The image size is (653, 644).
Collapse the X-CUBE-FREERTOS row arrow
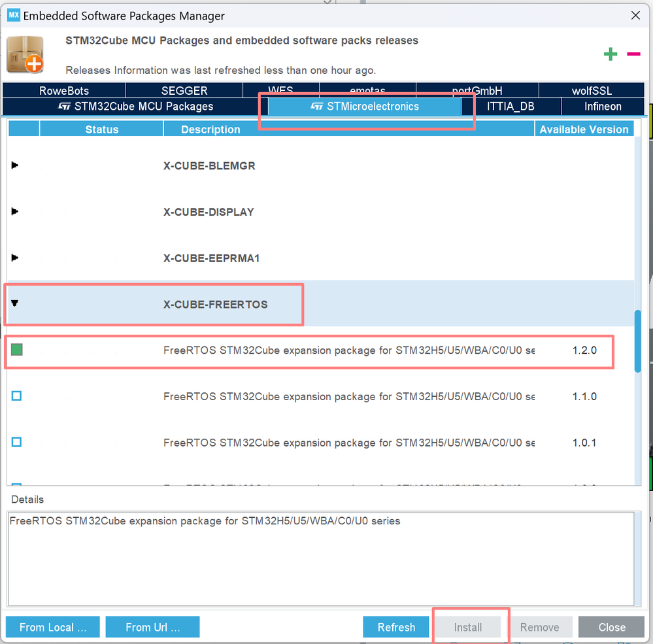[15, 303]
